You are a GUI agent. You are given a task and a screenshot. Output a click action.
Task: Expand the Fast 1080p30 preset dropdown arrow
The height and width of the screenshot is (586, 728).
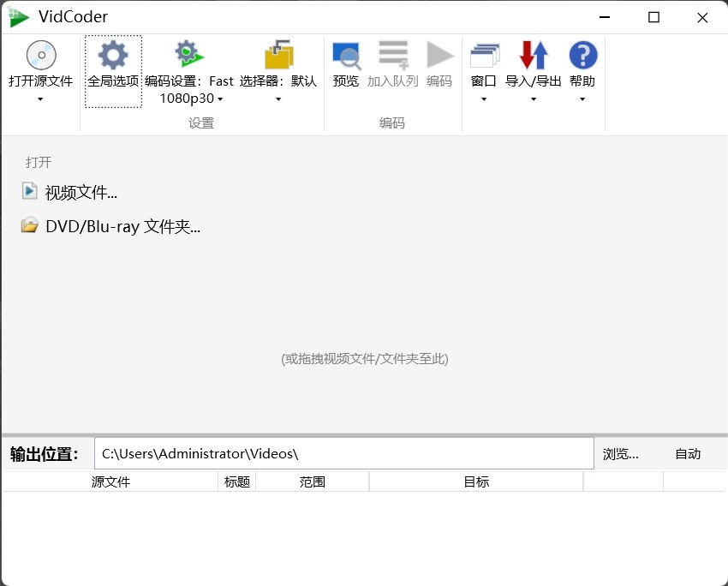coord(220,99)
